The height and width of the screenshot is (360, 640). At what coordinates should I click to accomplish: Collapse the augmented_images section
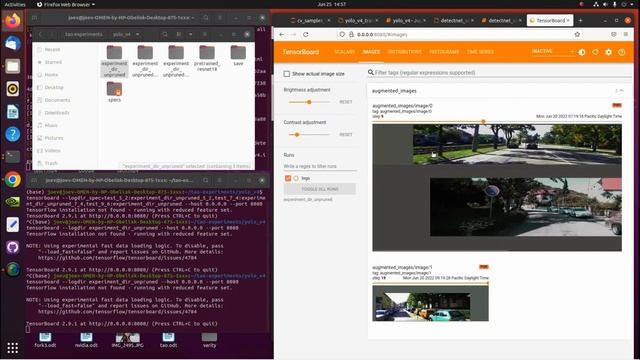pos(622,91)
